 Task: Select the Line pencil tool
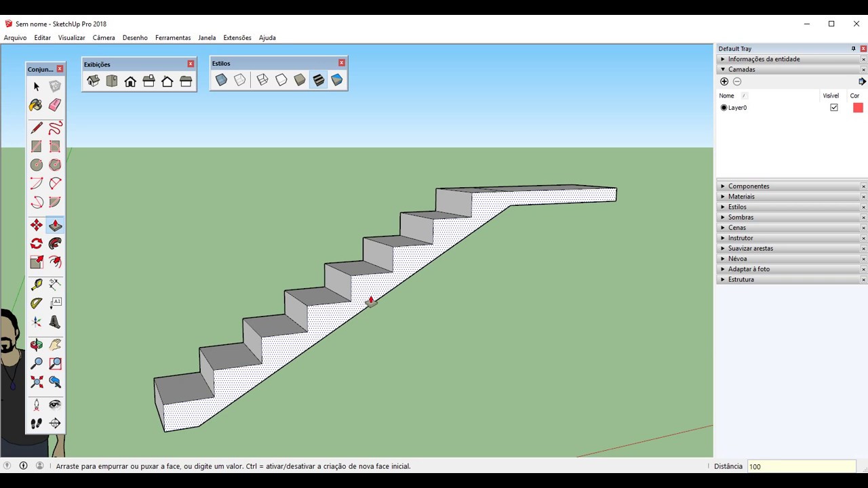37,128
